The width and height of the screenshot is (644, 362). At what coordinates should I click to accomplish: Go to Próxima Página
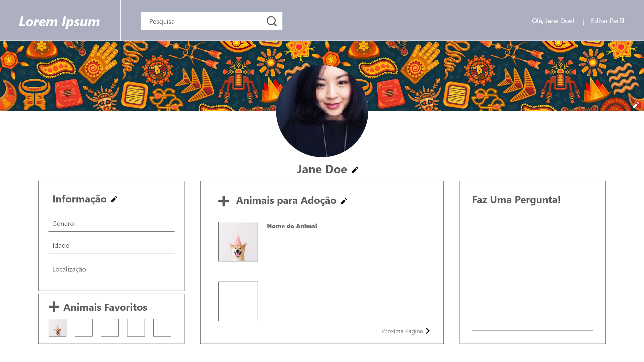[x=402, y=331]
